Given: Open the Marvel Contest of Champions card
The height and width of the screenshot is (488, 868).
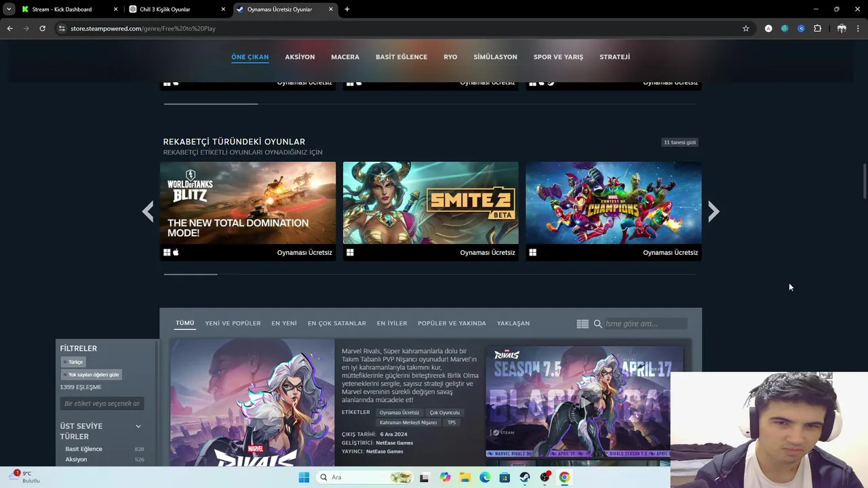Looking at the screenshot, I should point(614,211).
